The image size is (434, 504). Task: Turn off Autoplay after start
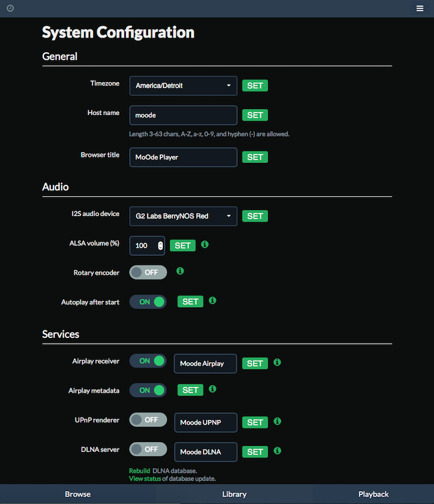[x=148, y=302]
